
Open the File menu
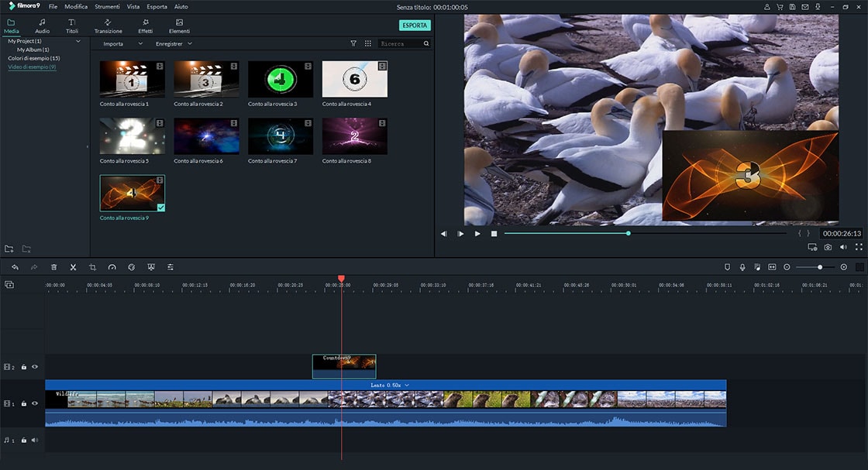53,7
